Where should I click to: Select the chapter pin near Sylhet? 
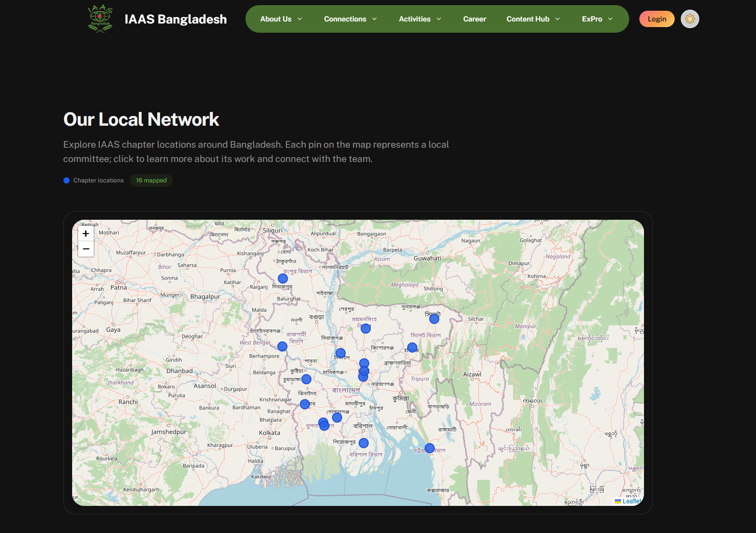434,318
